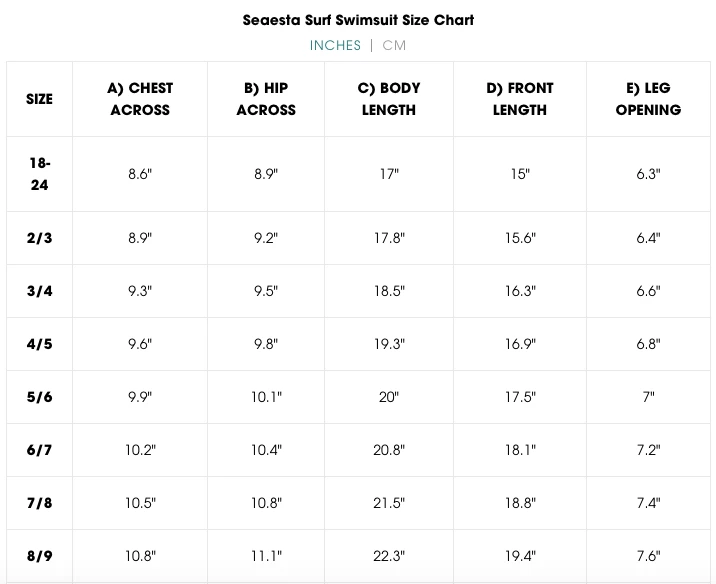Click the A) CHEST ACROSS header
Image resolution: width=716 pixels, height=584 pixels.
(x=140, y=99)
